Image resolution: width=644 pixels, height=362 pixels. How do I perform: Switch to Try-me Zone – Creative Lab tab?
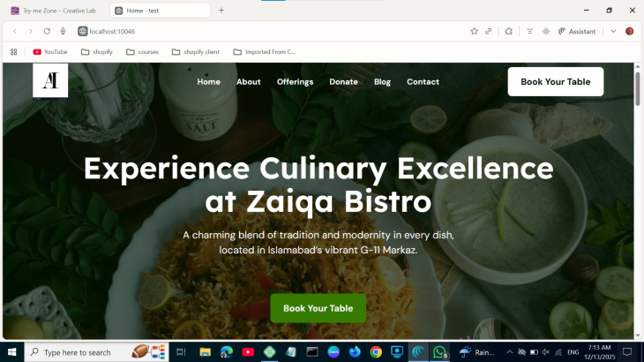[55, 11]
